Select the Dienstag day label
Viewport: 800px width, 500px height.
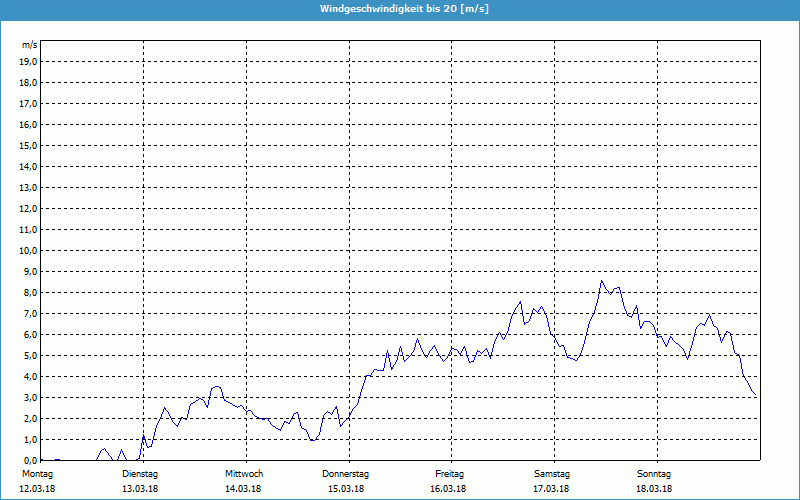coord(139,474)
